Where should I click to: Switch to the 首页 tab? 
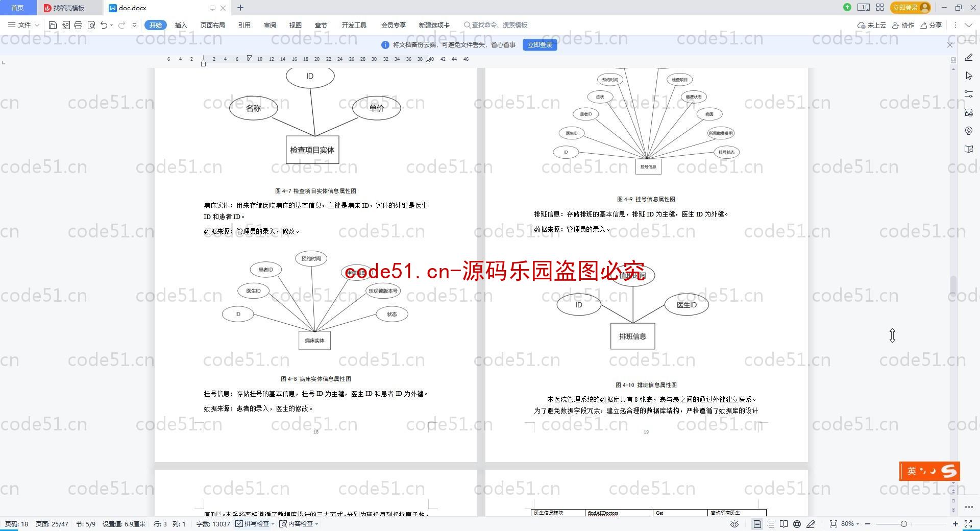(x=18, y=8)
